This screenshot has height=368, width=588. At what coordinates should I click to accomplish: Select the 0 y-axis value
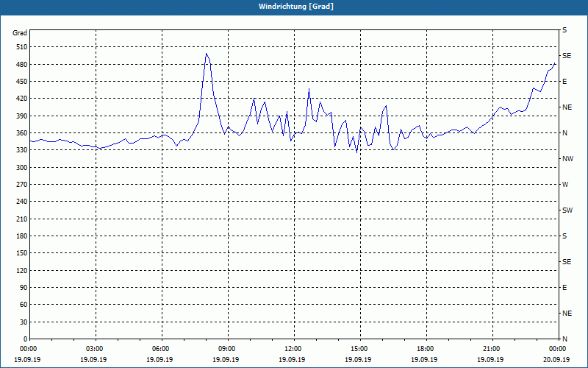coord(25,339)
